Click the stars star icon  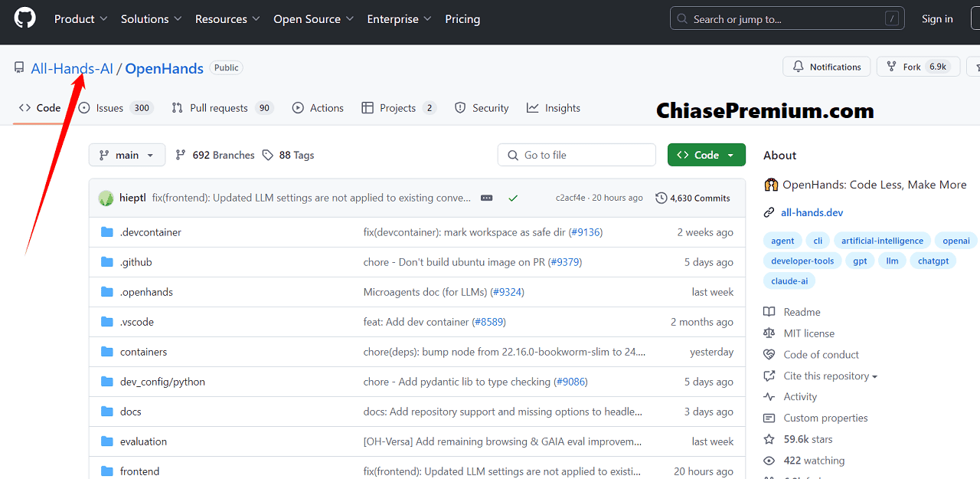(769, 439)
